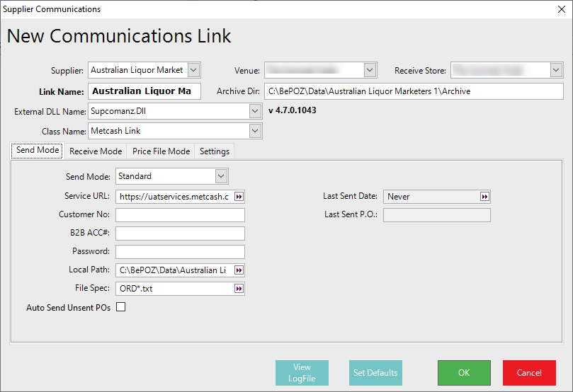This screenshot has width=573, height=392.
Task: Focus the Customer No field
Action: pyautogui.click(x=180, y=215)
